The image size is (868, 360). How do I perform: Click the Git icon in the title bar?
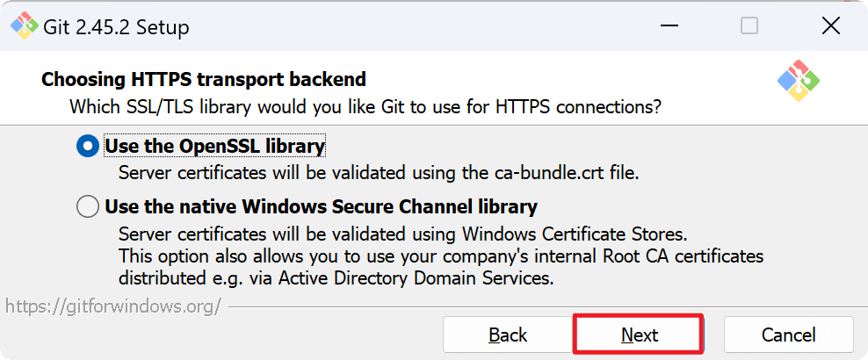click(x=24, y=26)
